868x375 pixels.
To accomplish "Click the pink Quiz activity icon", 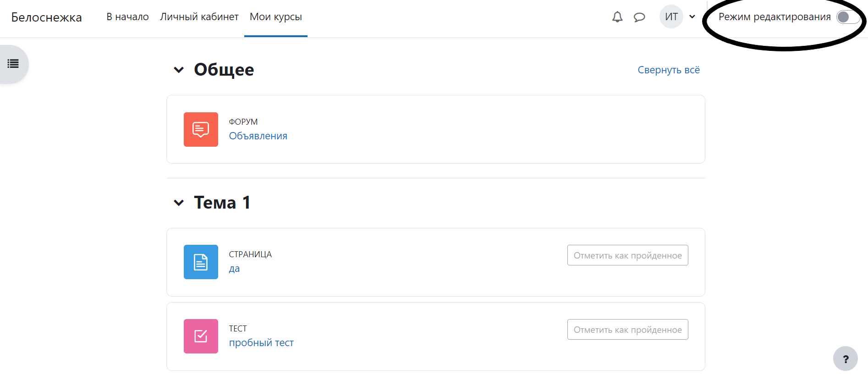I will [x=201, y=336].
